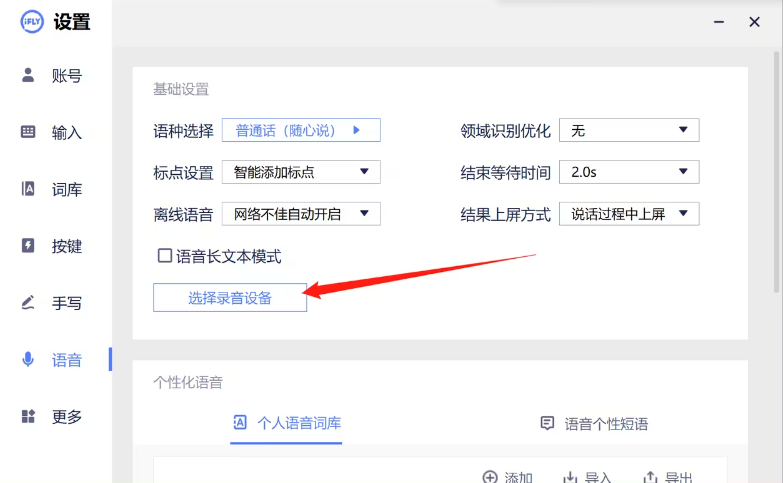Click the 添加 text button
The width and height of the screenshot is (783, 483).
(x=518, y=478)
